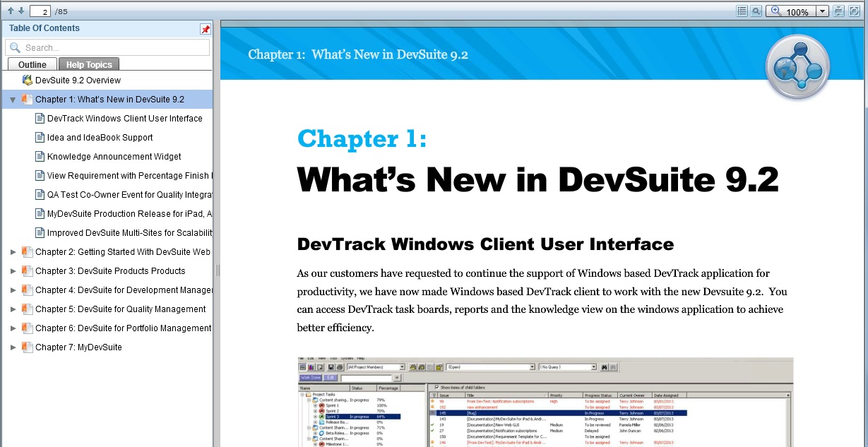Select Chapter 3: DevSuite Products Products

(x=110, y=271)
